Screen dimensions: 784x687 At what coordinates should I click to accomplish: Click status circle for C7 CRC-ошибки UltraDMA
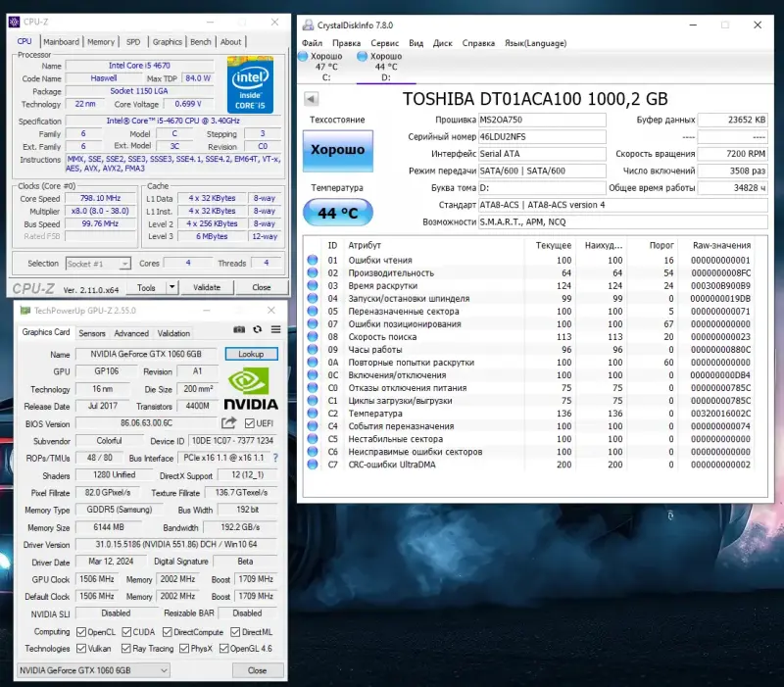[x=313, y=465]
